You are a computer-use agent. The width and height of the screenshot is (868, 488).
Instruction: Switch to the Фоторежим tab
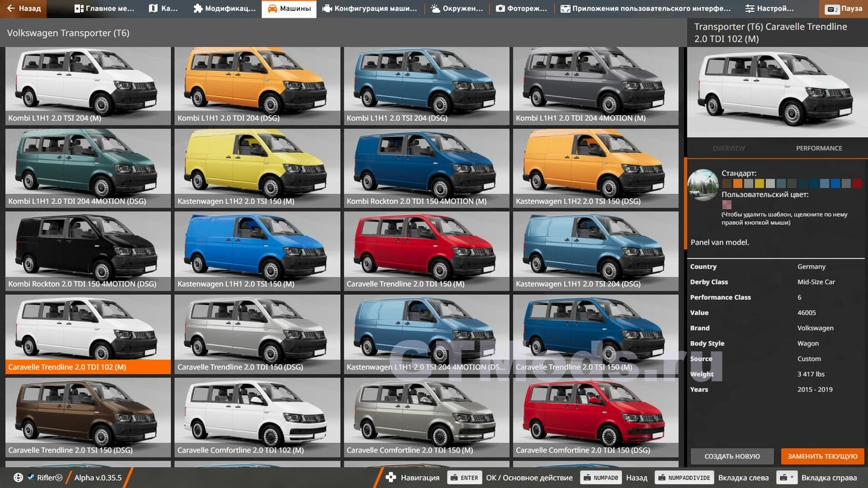[521, 9]
